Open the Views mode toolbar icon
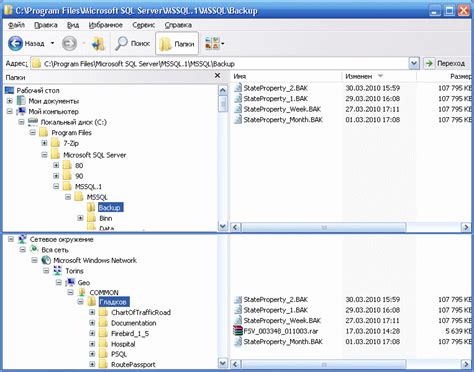 (212, 43)
